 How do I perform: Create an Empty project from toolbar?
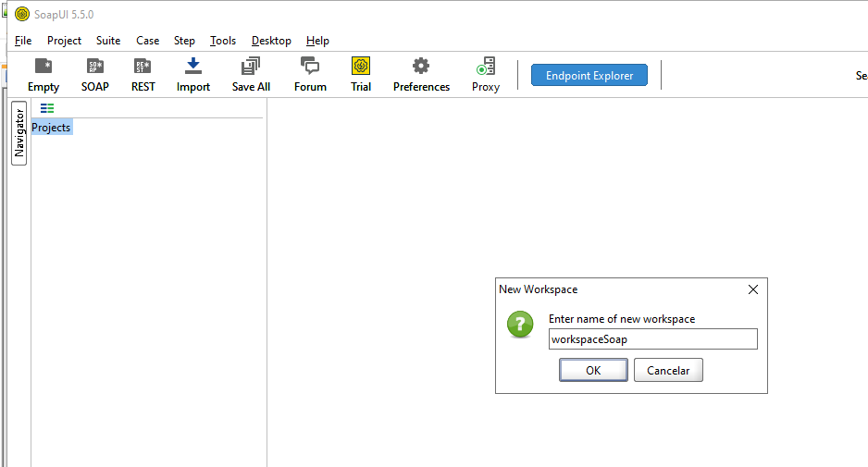(43, 75)
